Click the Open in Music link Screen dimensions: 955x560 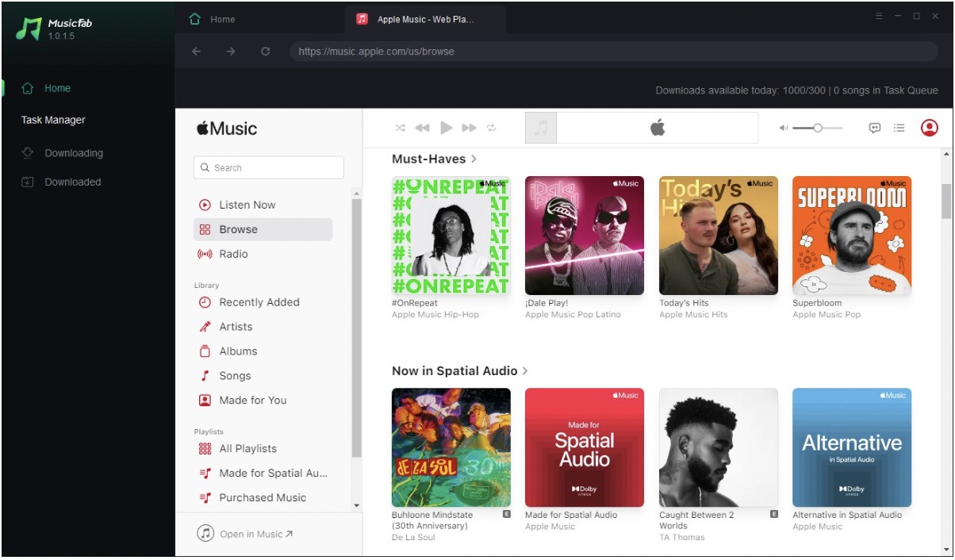coord(245,534)
